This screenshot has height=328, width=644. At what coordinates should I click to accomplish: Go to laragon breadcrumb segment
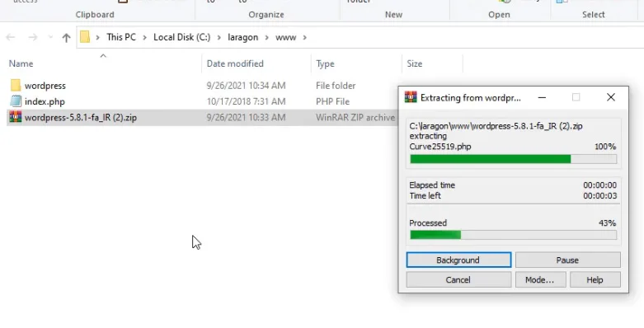pyautogui.click(x=242, y=37)
